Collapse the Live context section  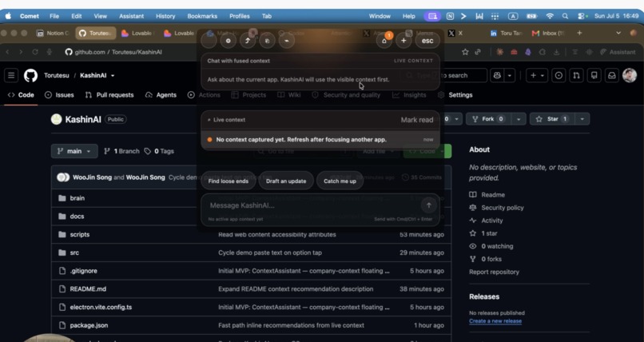point(209,120)
